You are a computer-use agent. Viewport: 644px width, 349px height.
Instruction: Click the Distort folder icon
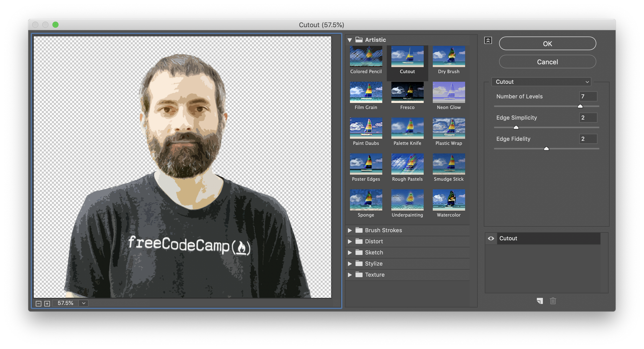pyautogui.click(x=359, y=241)
